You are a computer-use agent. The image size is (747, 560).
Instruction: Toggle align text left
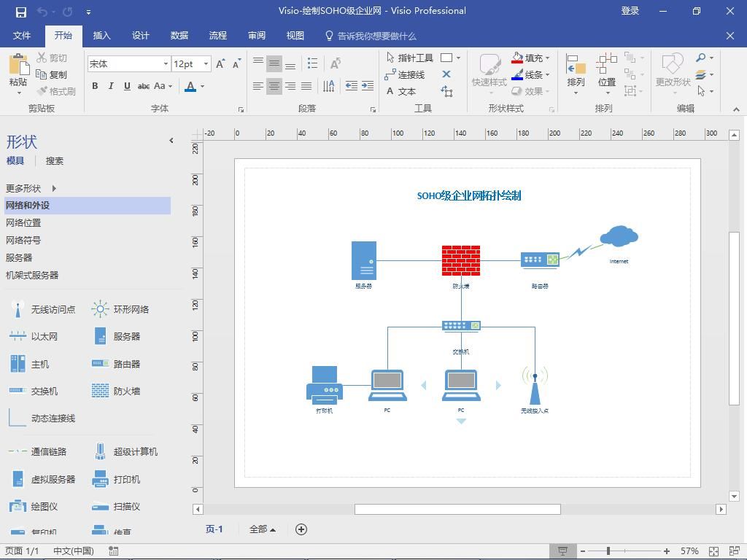[258, 86]
